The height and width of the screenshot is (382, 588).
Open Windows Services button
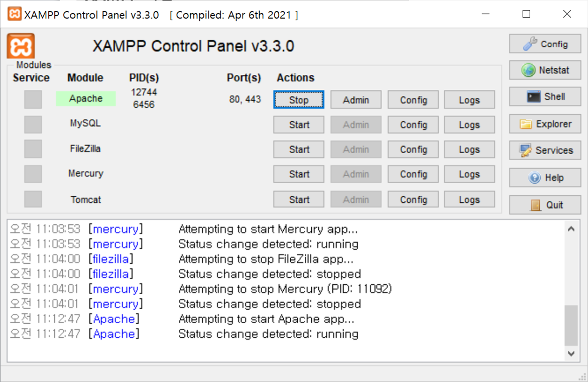pyautogui.click(x=545, y=150)
